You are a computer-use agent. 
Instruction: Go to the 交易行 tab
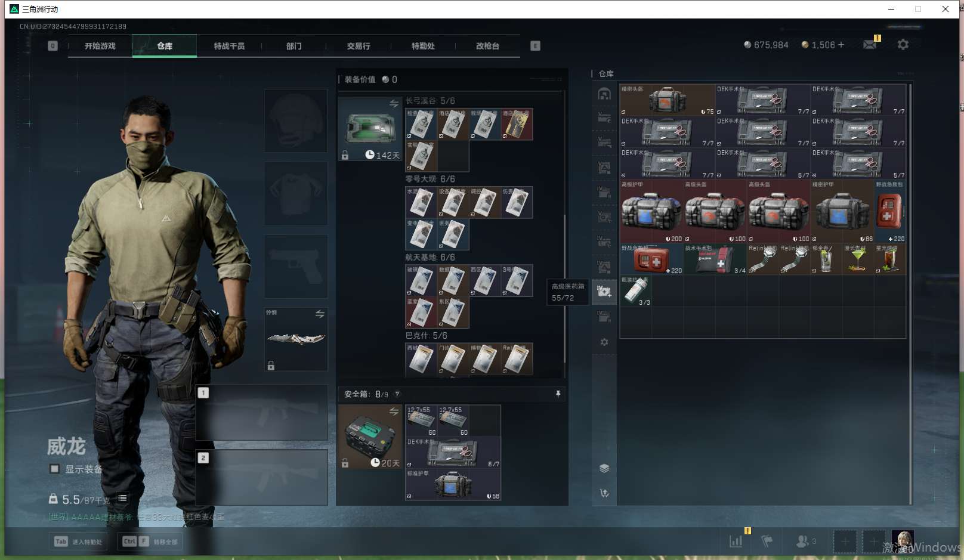[x=359, y=46]
